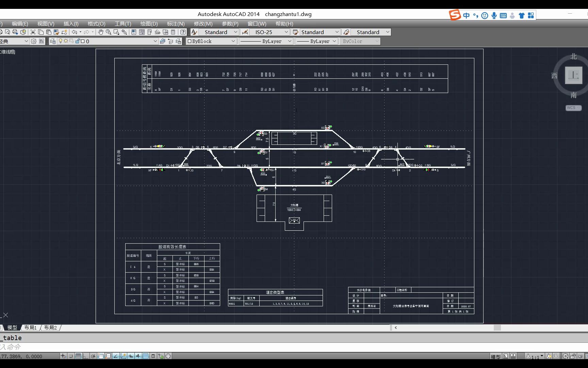Toggle ortho mode in status bar
Viewport: 588px width, 368px height.
[x=85, y=356]
